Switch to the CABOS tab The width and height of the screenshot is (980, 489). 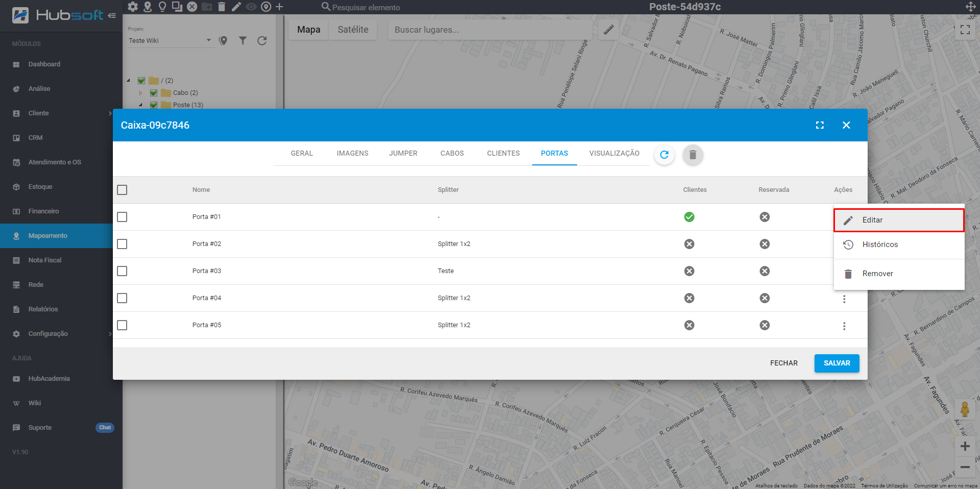tap(452, 153)
